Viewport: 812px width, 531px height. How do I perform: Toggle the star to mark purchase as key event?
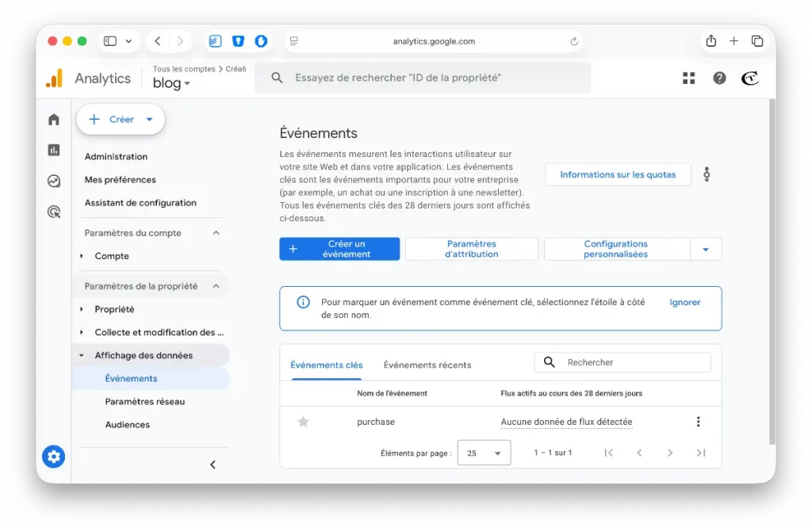coord(303,421)
